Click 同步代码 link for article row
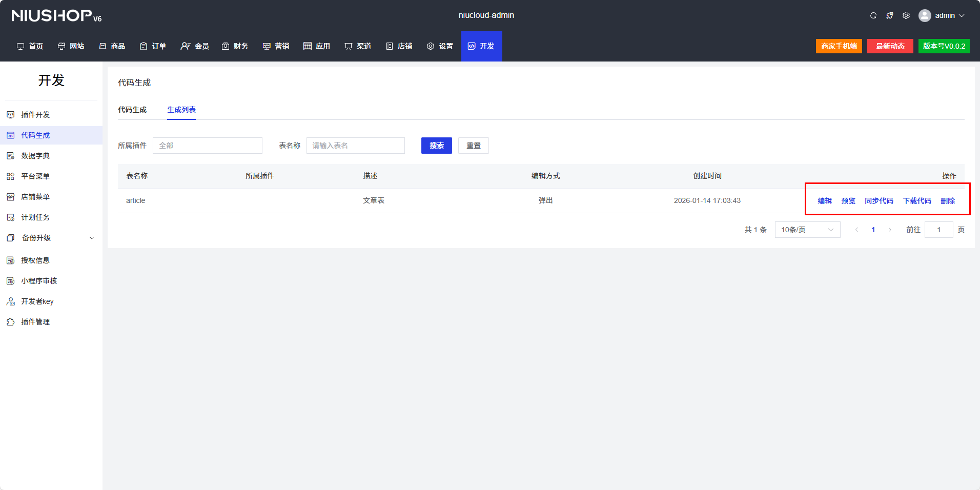This screenshot has width=980, height=490. click(x=879, y=201)
